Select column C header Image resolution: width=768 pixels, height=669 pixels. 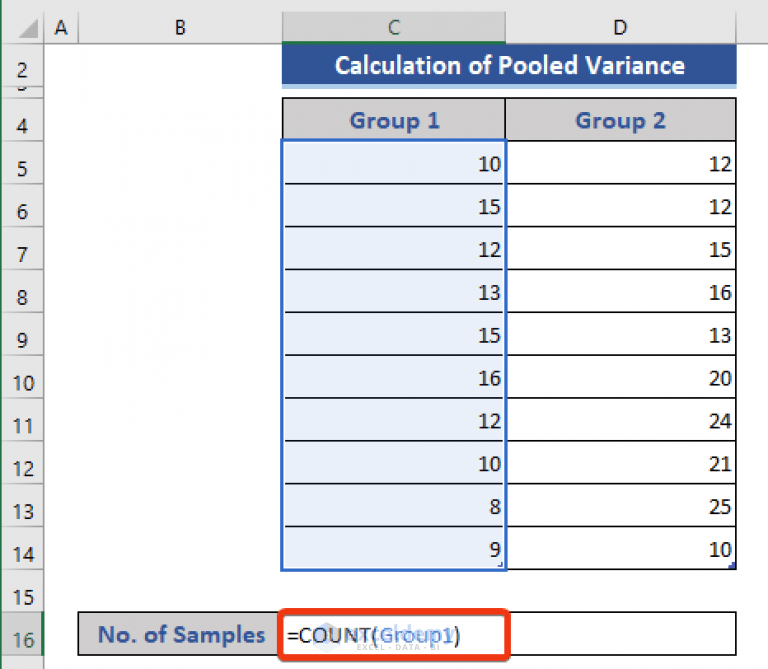[394, 27]
